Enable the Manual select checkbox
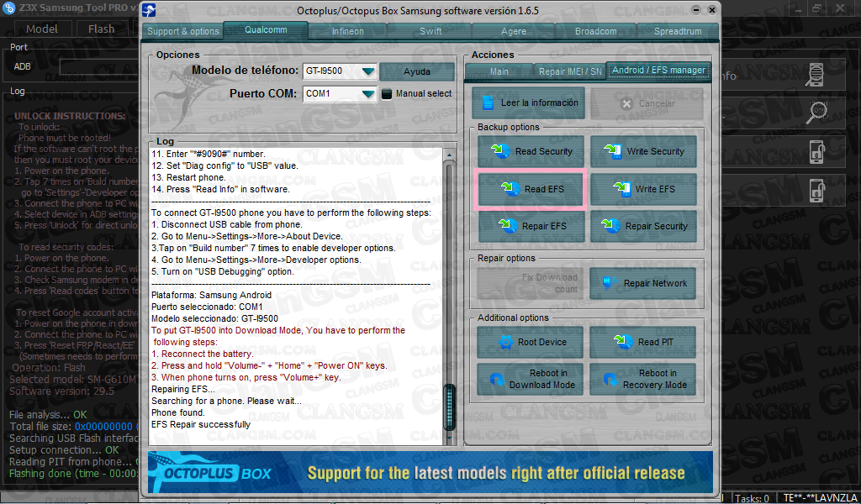The height and width of the screenshot is (504, 861). (x=387, y=94)
